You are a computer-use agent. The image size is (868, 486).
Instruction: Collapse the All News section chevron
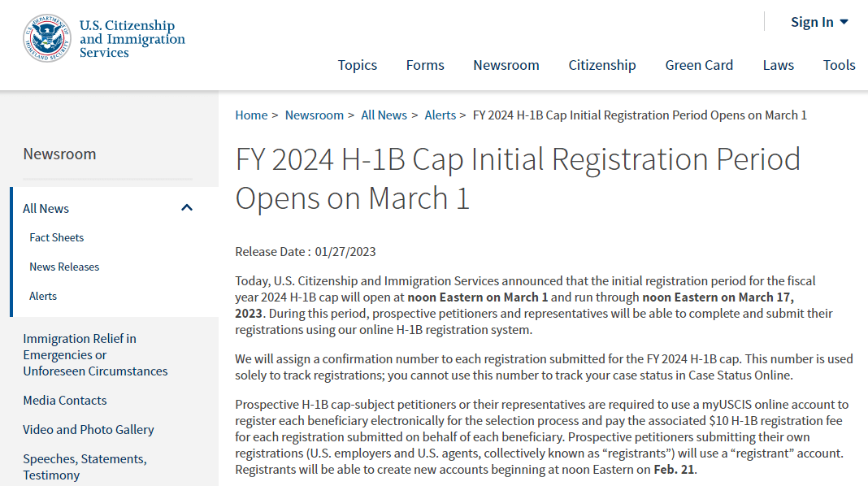point(188,207)
